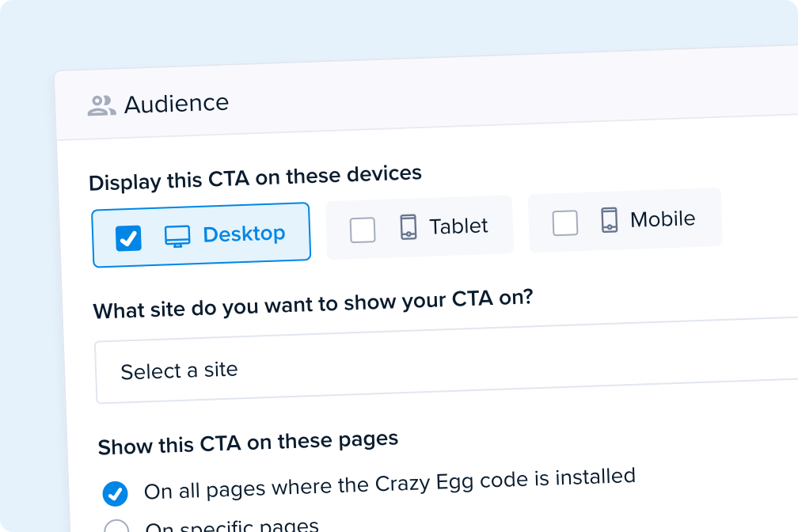The image size is (798, 532).
Task: Click 'On all pages where the Crazy Egg code is installed' text
Action: click(389, 484)
